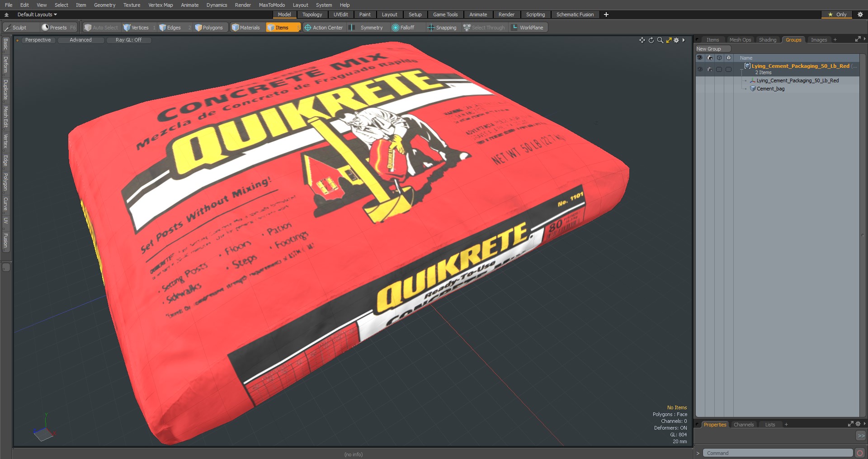Open the MaxToModo menu
This screenshot has height=459, width=868.
tap(272, 5)
